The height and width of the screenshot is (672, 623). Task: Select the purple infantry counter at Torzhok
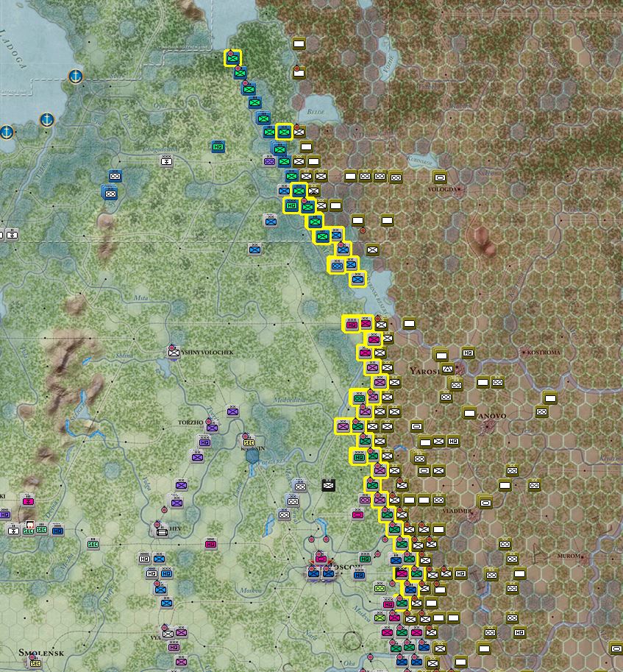(212, 428)
